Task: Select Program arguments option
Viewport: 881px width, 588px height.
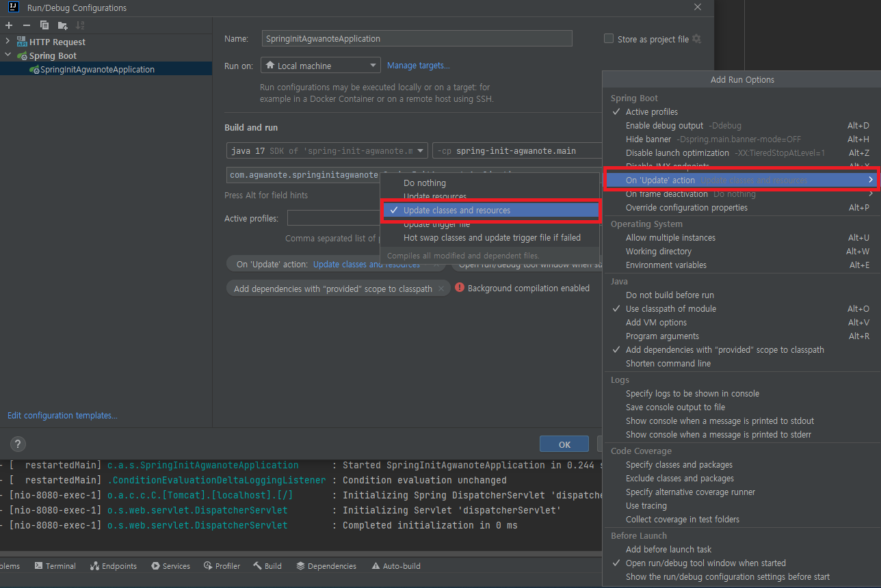Action: 741,336
